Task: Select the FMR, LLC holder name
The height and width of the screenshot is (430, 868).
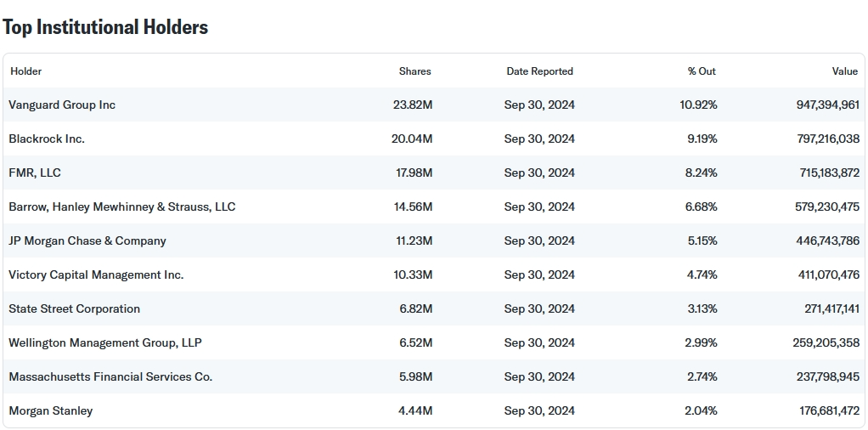Action: click(35, 173)
